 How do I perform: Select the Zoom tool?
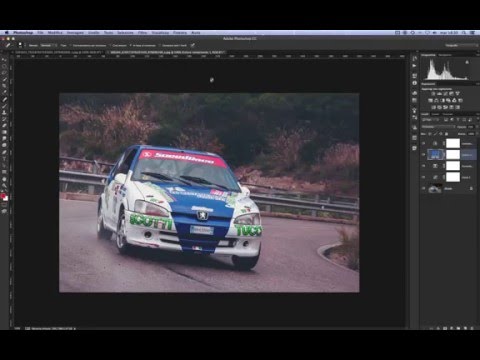tap(4, 185)
